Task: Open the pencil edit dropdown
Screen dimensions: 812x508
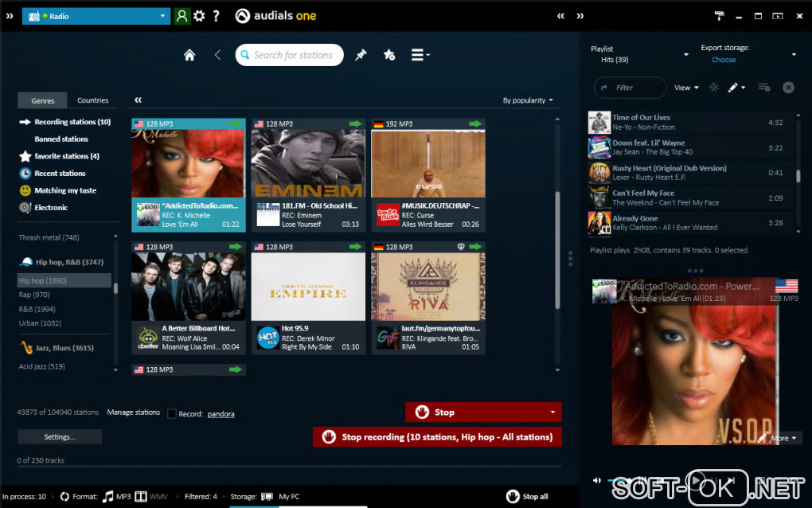Action: pyautogui.click(x=736, y=88)
